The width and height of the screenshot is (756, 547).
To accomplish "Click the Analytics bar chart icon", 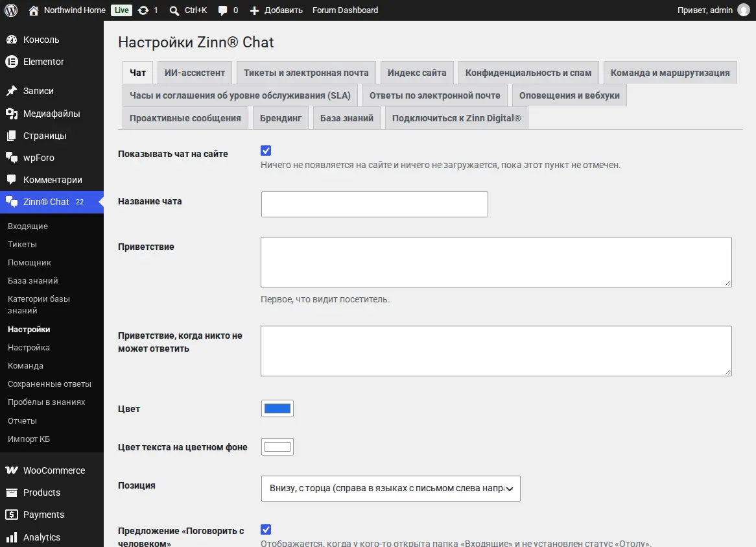I will pos(12,537).
